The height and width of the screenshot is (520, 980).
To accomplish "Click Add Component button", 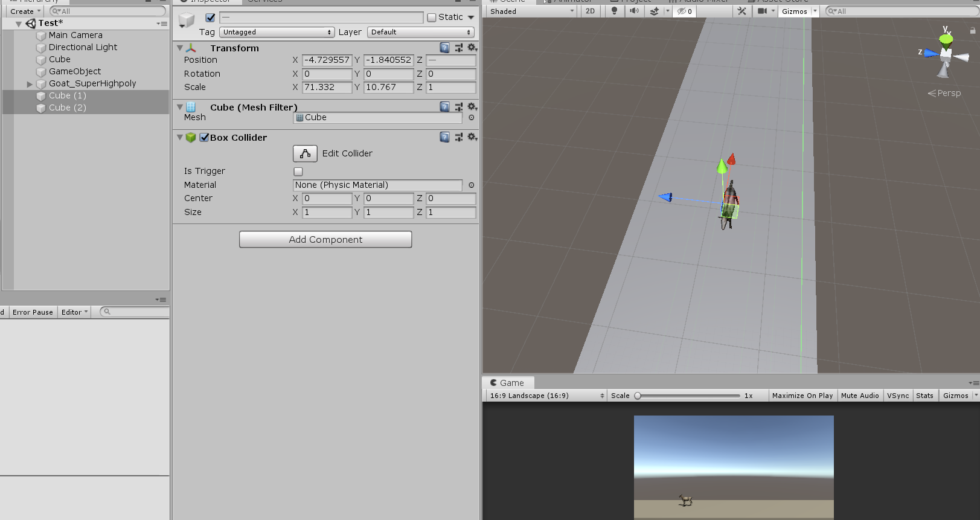I will (325, 239).
